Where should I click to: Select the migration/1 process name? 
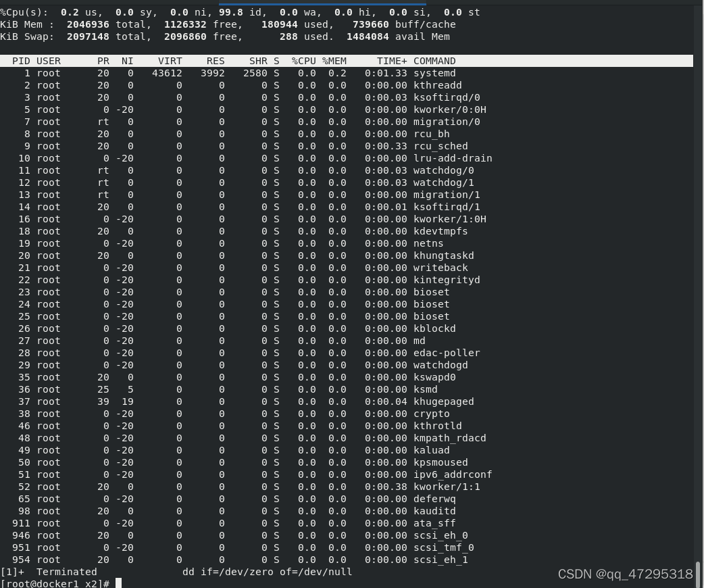[x=447, y=195]
